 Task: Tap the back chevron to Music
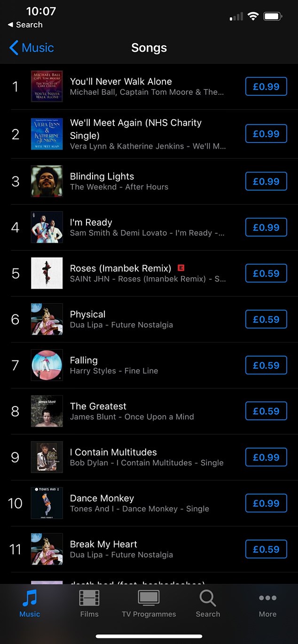coord(14,48)
